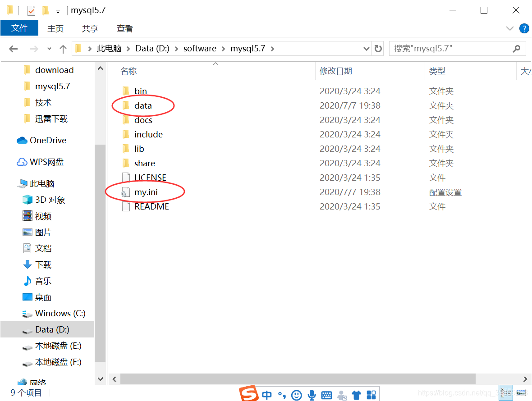
Task: Click the search magnifier icon
Action: (516, 49)
